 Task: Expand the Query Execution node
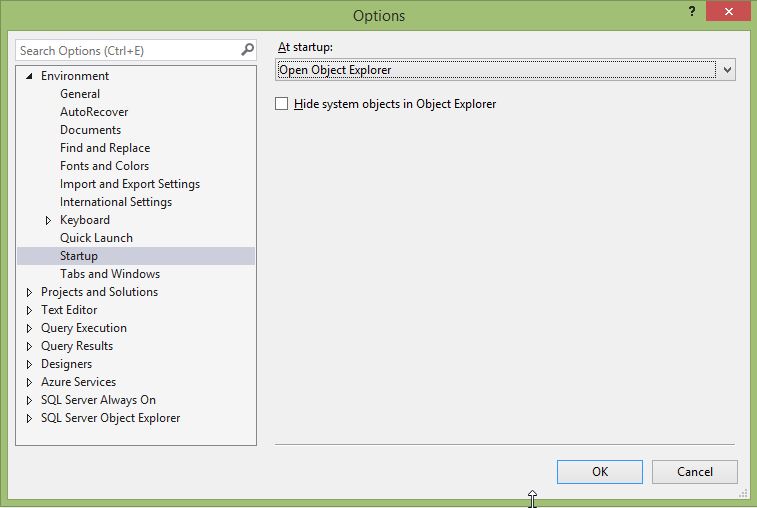(x=29, y=328)
